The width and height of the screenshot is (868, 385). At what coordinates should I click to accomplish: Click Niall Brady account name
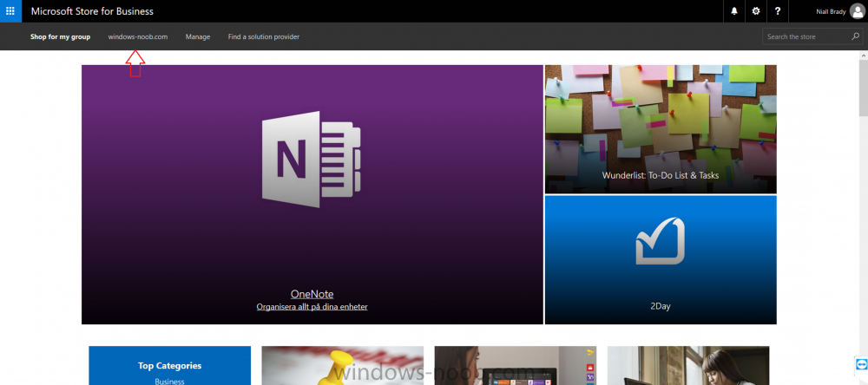(x=831, y=11)
